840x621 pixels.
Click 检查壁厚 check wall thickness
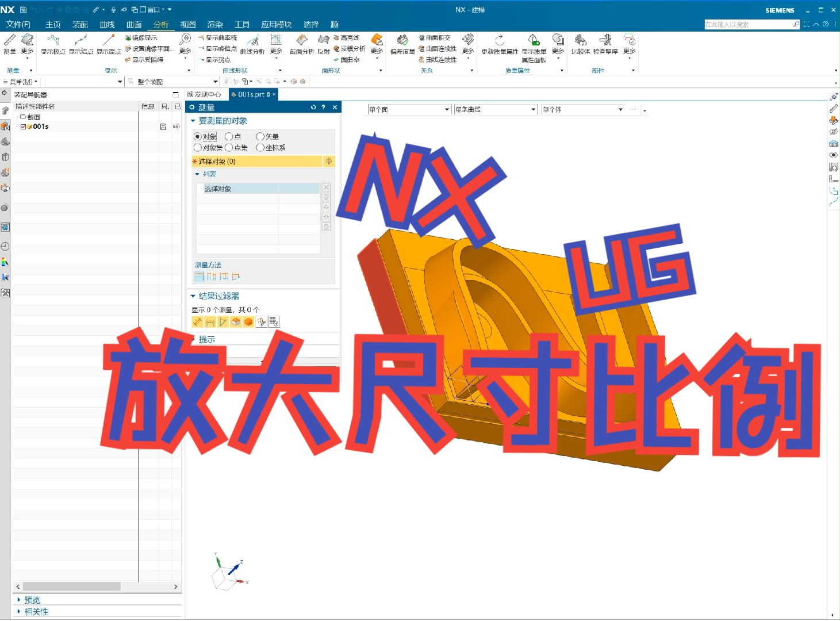coord(605,44)
